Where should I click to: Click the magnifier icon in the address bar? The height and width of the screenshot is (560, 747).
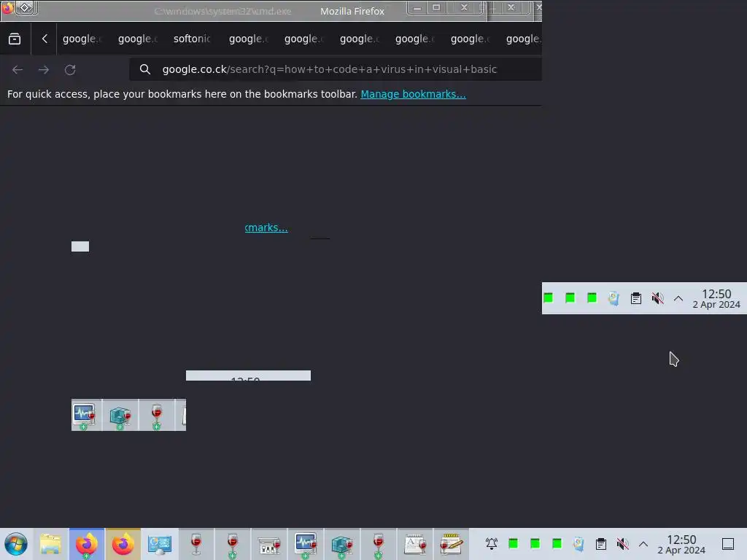click(x=145, y=69)
